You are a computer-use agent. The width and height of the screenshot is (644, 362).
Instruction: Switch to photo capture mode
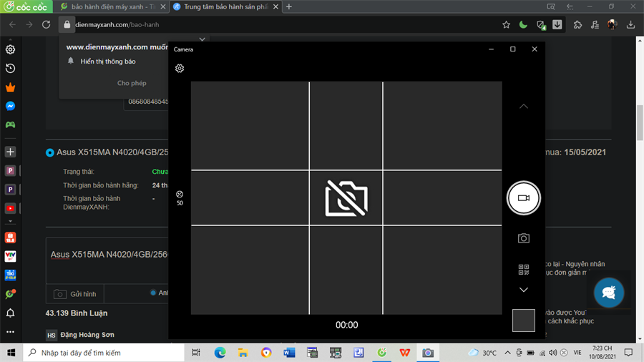point(523,238)
